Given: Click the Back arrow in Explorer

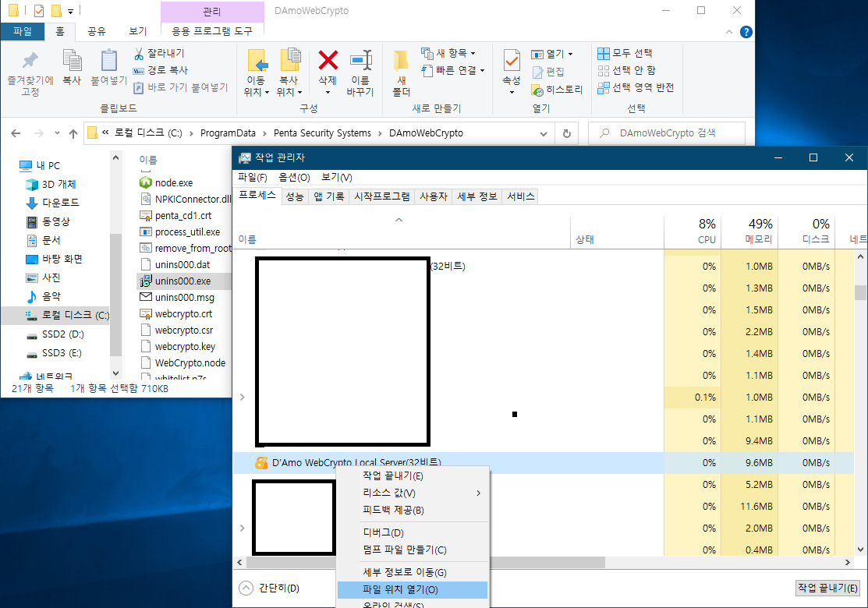Looking at the screenshot, I should (16, 133).
